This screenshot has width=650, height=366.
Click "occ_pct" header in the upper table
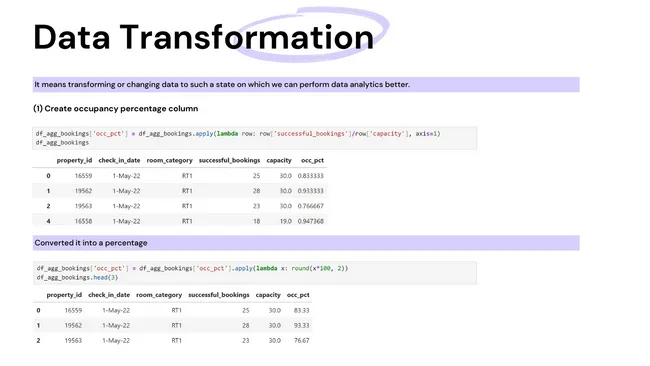click(312, 160)
